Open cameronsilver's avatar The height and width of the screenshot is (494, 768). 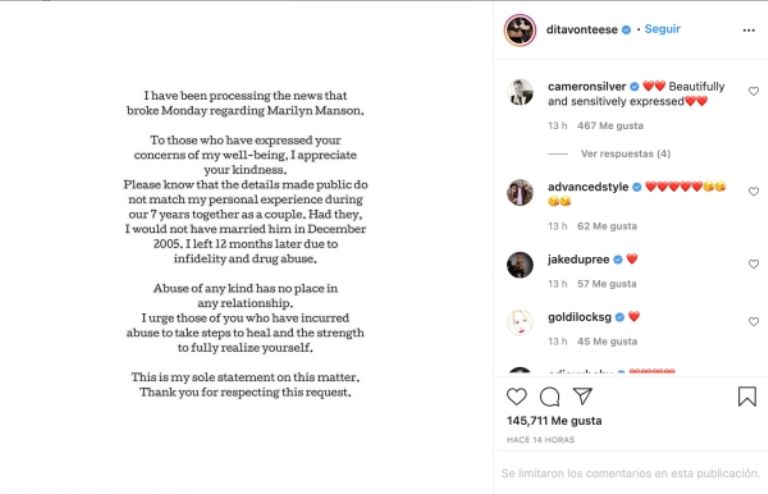[520, 92]
